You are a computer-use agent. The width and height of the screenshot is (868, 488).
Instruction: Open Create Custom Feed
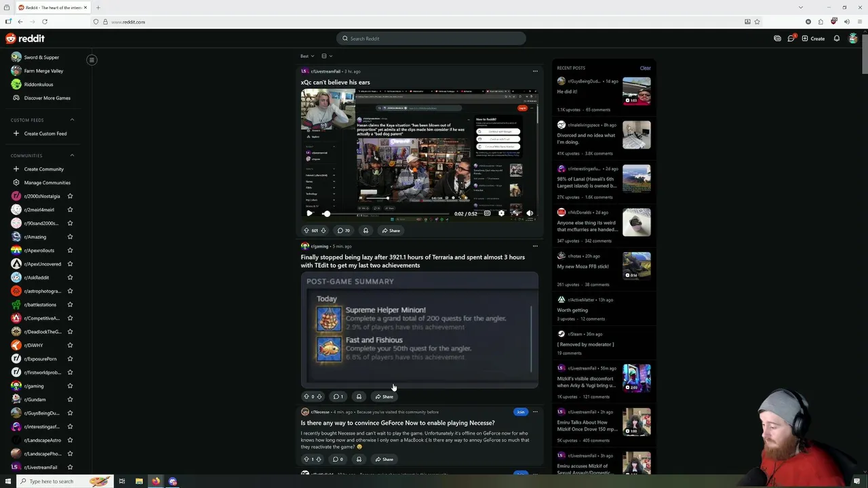(x=41, y=134)
